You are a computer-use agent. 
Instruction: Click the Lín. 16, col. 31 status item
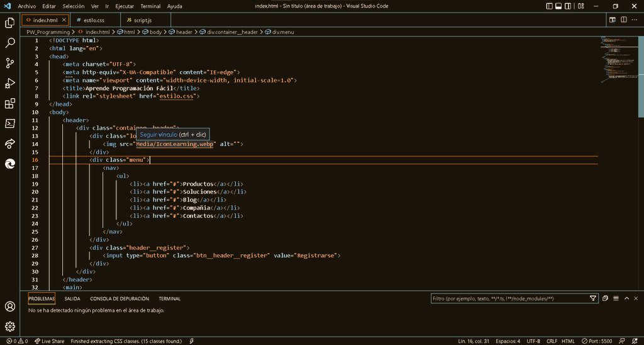tap(474, 341)
